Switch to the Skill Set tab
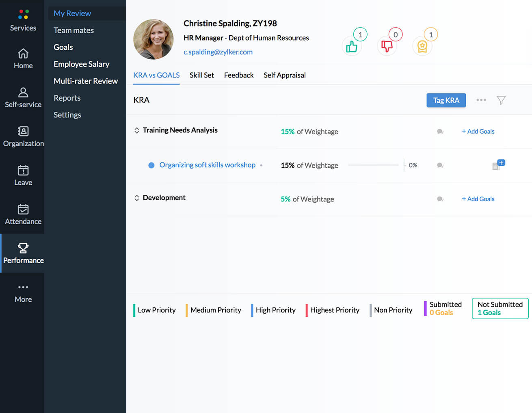532x413 pixels. coord(201,75)
